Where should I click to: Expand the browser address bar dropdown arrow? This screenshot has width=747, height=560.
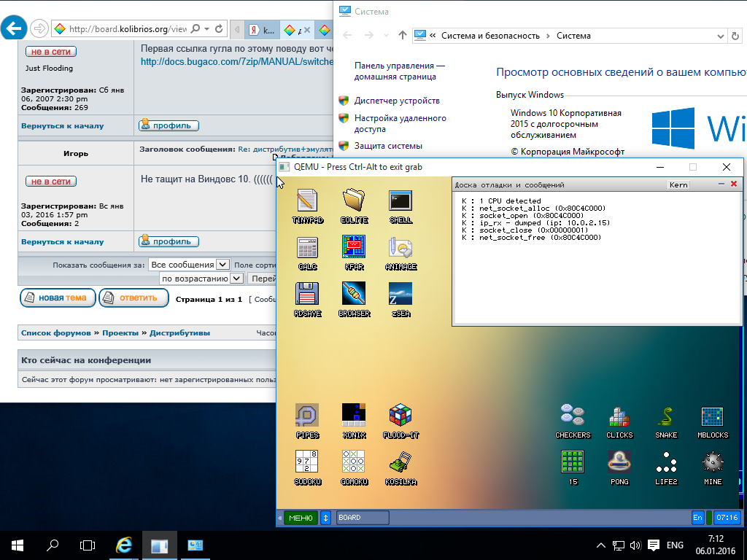[208, 30]
